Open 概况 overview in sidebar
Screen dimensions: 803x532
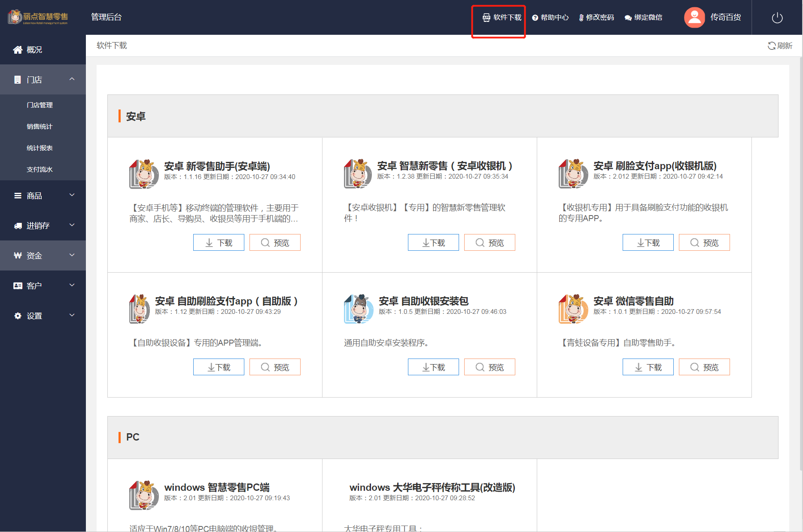[x=43, y=50]
